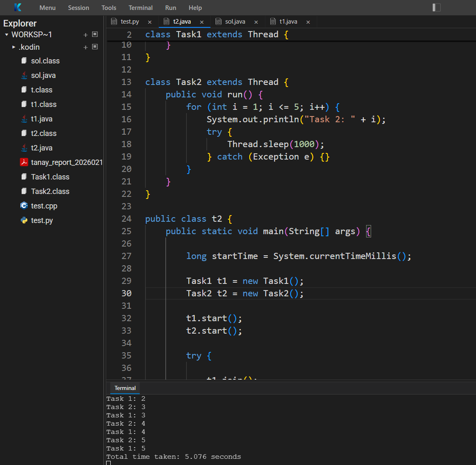Select the Terminal tab at the bottom
The image size is (476, 465).
(124, 388)
